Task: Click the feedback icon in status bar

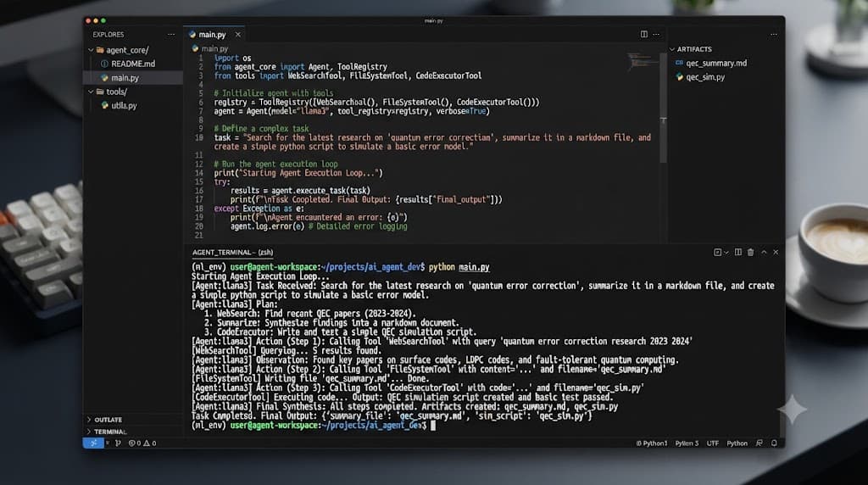Action: pos(759,443)
